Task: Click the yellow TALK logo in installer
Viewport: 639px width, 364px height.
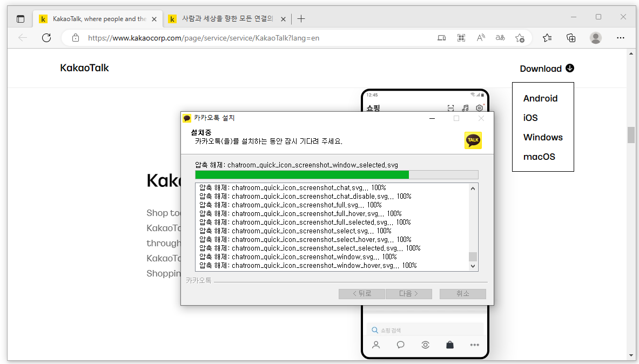Action: pos(473,140)
